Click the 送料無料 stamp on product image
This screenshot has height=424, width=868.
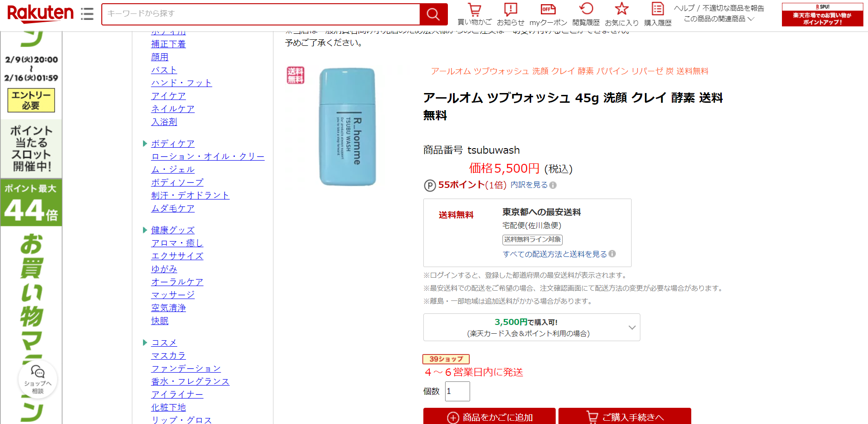click(295, 75)
